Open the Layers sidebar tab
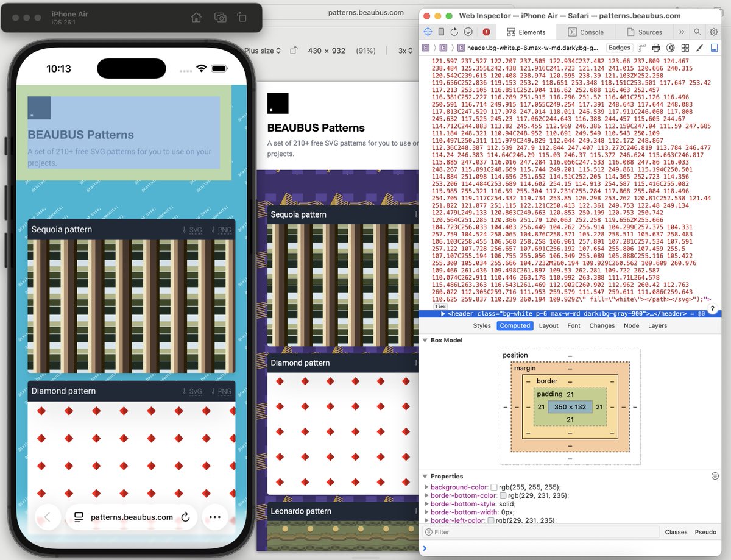 [x=657, y=325]
